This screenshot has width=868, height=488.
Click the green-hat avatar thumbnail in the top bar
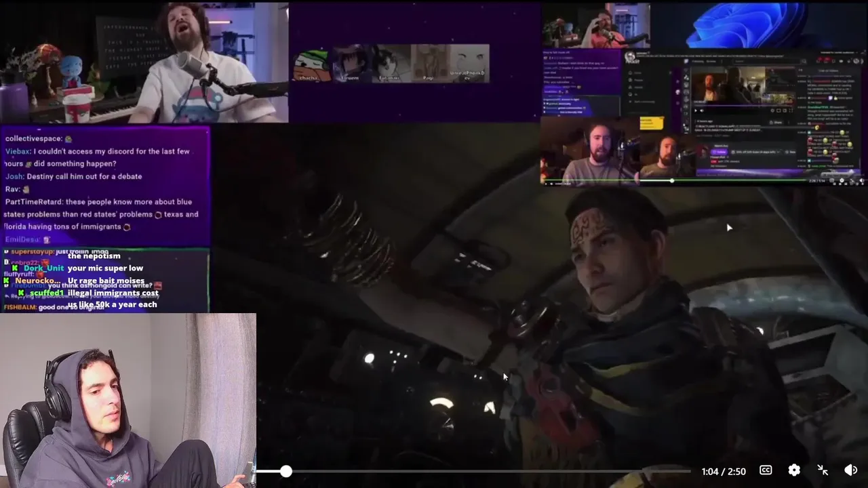point(311,64)
